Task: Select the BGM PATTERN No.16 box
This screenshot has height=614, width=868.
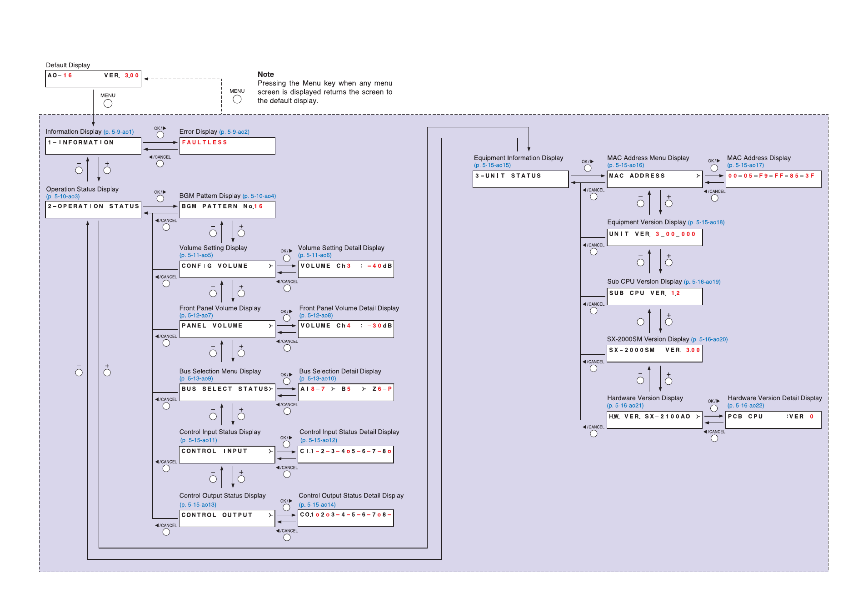Action: pyautogui.click(x=227, y=210)
